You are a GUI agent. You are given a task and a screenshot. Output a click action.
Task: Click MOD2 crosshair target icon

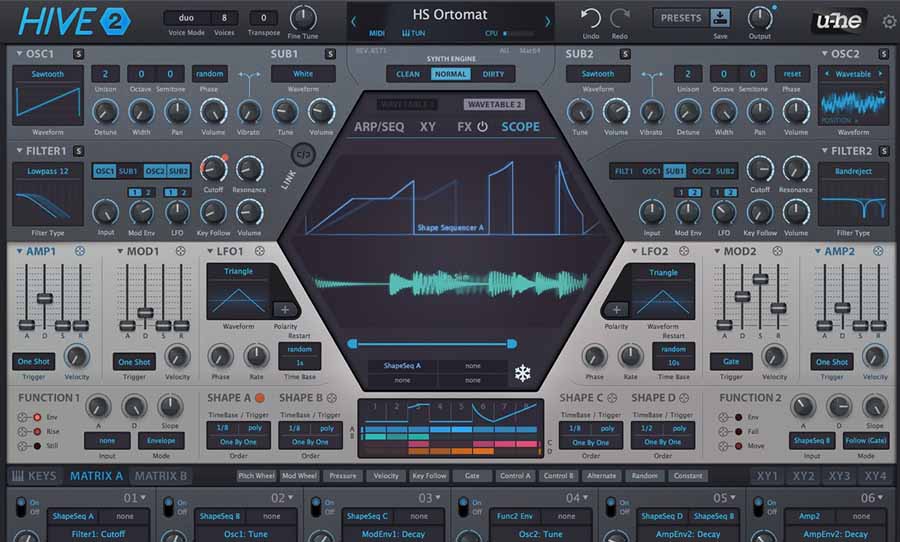click(777, 251)
